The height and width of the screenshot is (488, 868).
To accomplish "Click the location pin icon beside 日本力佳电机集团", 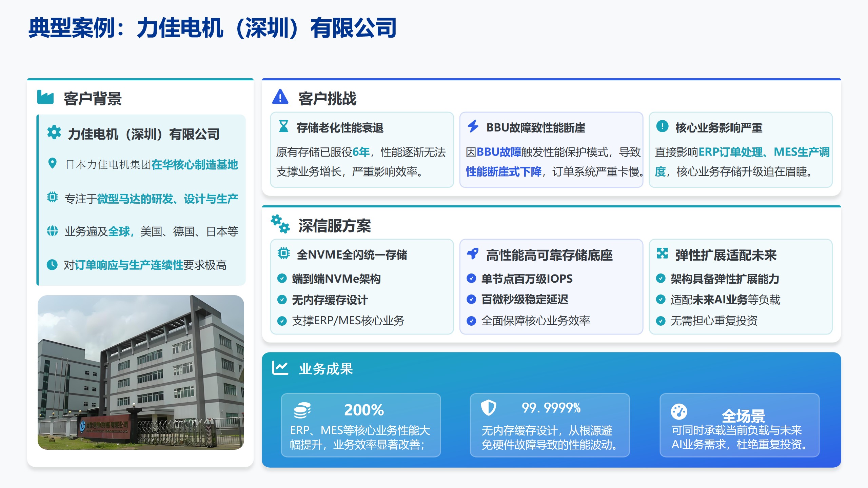I will [52, 163].
